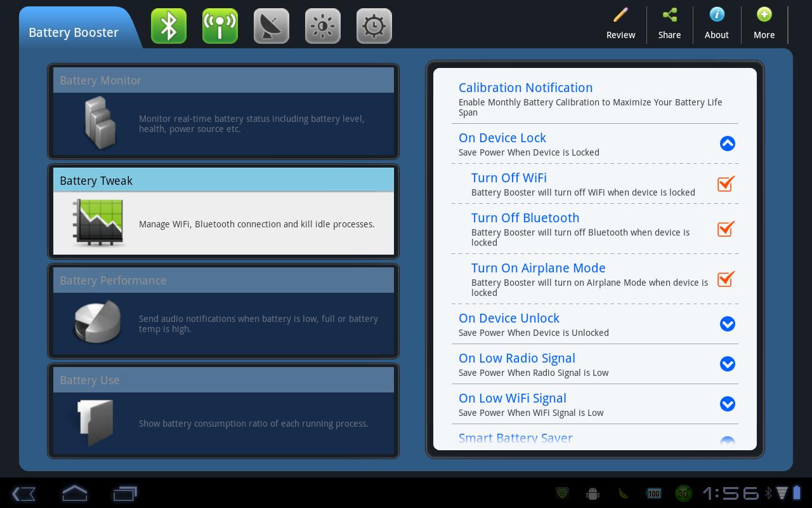Image resolution: width=812 pixels, height=508 pixels.
Task: Open Calibration Notification setting
Action: (595, 99)
